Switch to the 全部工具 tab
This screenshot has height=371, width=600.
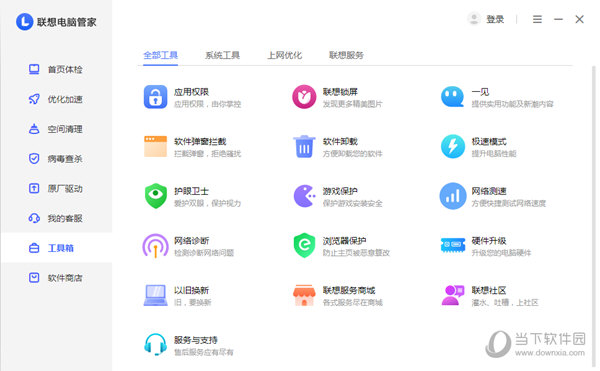pyautogui.click(x=160, y=55)
